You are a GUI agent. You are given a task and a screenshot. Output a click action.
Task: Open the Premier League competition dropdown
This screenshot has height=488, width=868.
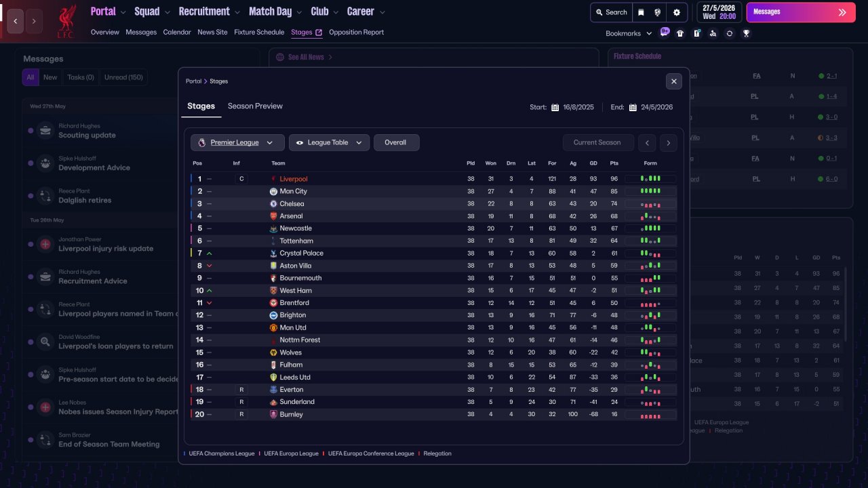point(237,142)
